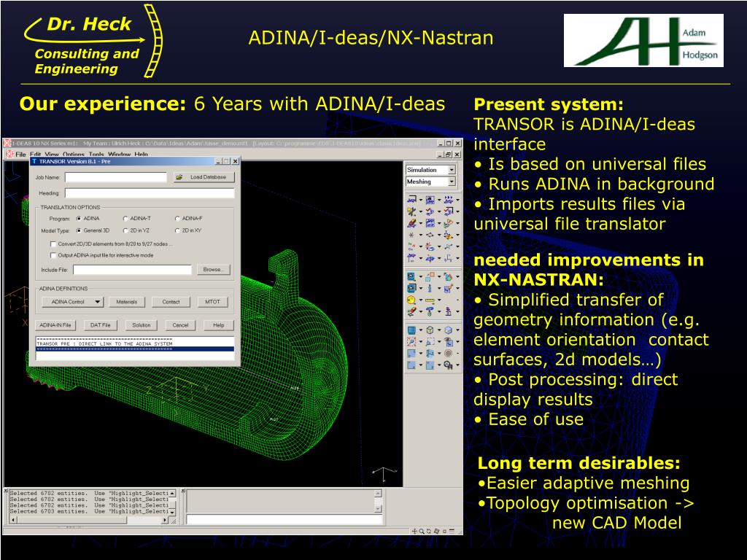
Task: Enable Convert 2D/3D elements checkbox
Action: (x=53, y=244)
